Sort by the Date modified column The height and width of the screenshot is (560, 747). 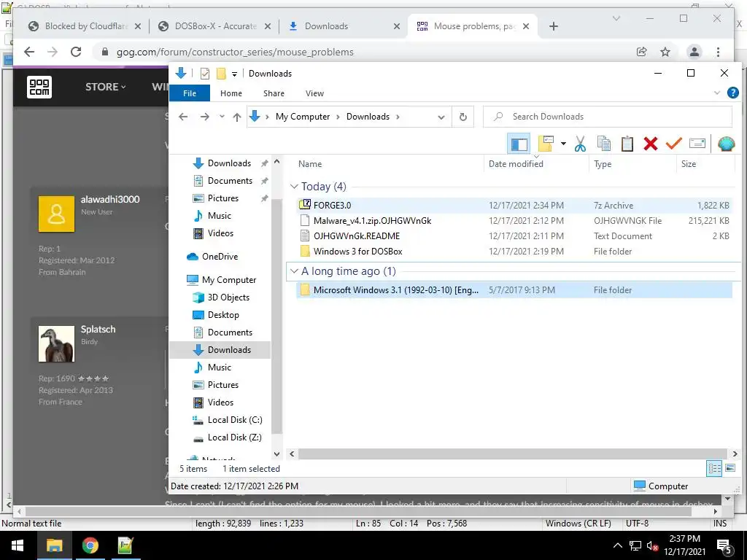(x=516, y=164)
